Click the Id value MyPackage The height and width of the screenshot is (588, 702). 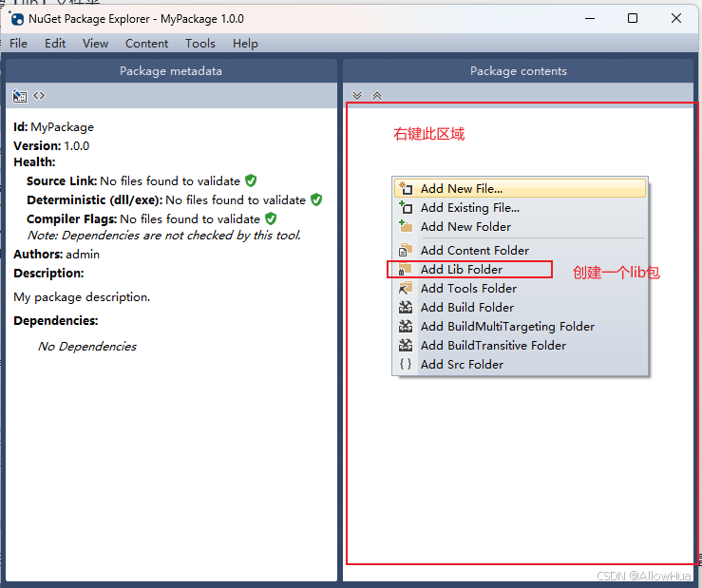pos(63,127)
